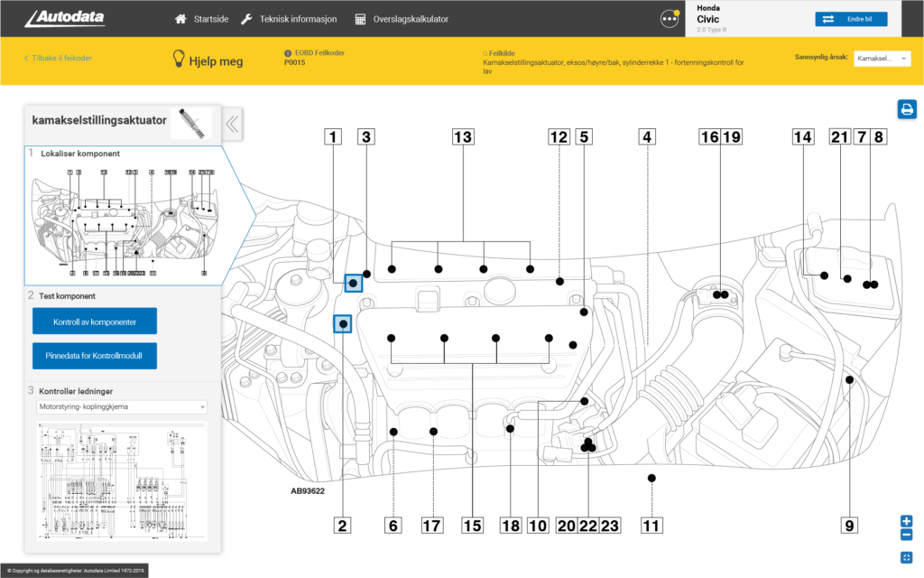Screen dimensions: 924x578
Task: Open Teknisk informasjon menu
Action: pyautogui.click(x=288, y=19)
